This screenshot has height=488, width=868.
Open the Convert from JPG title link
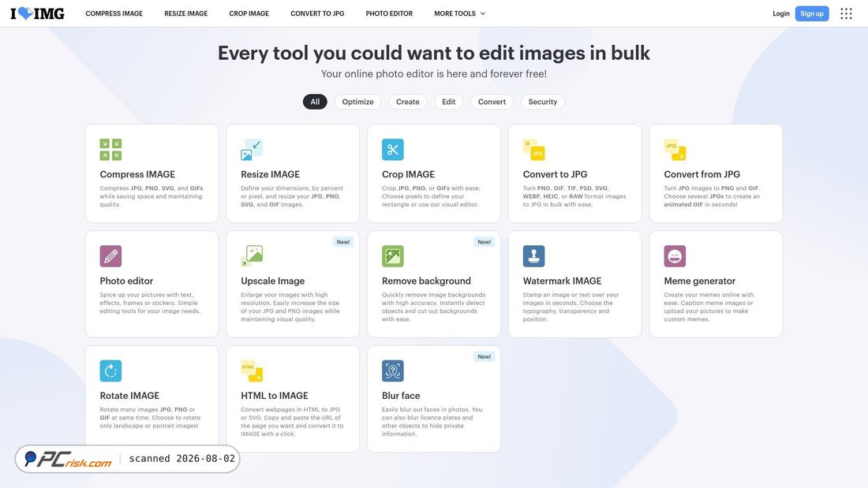[x=702, y=174]
